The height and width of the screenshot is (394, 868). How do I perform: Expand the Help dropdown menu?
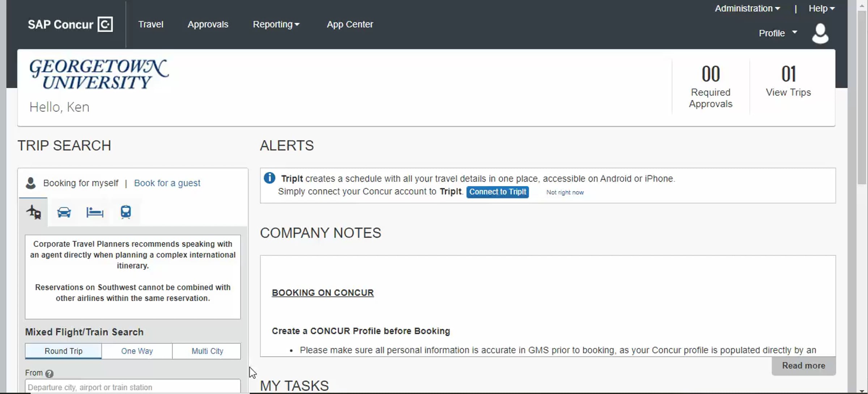click(x=822, y=8)
